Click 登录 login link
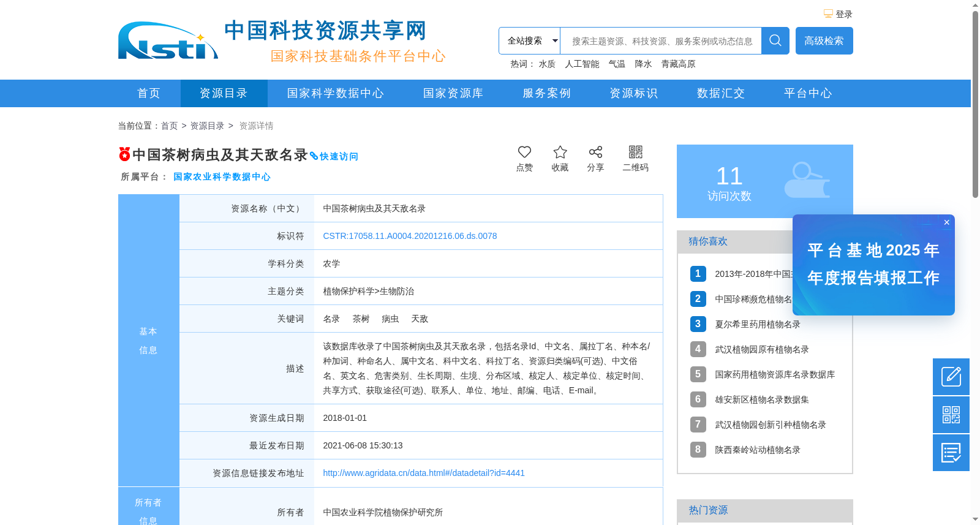This screenshot has width=980, height=525. pyautogui.click(x=844, y=14)
